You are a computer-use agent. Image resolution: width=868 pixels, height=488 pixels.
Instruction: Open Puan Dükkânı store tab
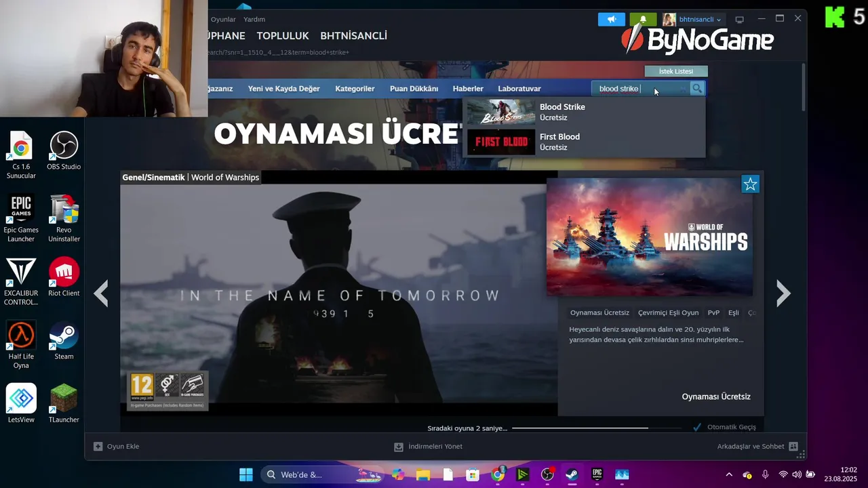click(x=414, y=89)
